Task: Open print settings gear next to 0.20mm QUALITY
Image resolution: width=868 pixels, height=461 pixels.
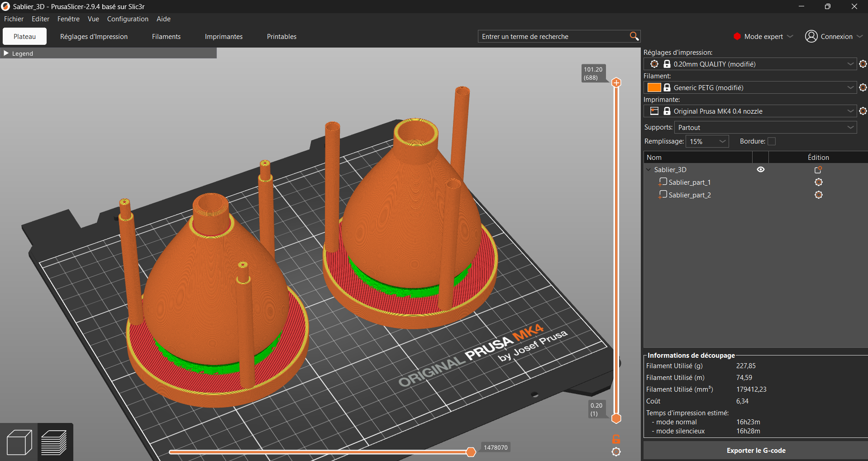Action: click(x=863, y=64)
